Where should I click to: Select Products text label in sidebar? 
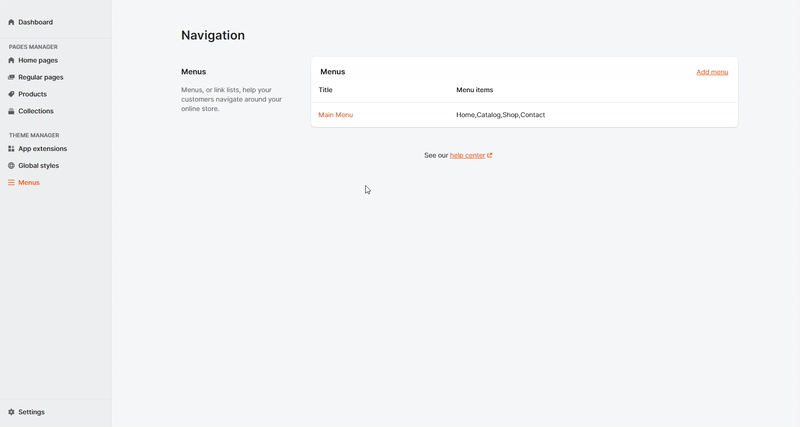click(x=33, y=94)
